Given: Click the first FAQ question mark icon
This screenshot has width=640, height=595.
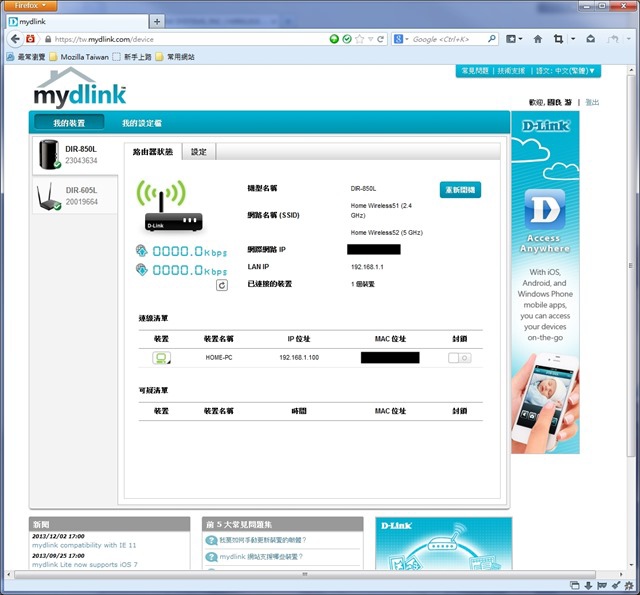Looking at the screenshot, I should click(211, 540).
